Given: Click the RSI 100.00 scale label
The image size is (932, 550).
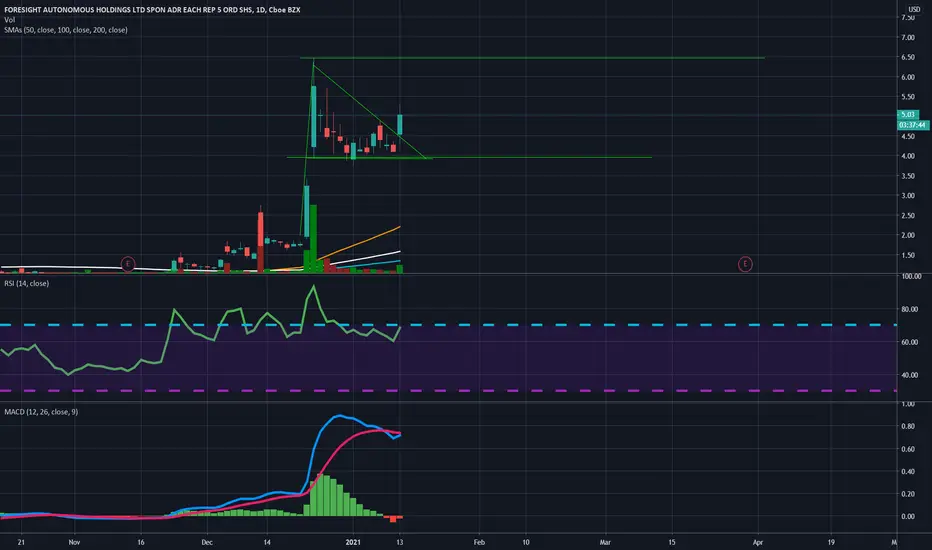Looking at the screenshot, I should point(911,276).
